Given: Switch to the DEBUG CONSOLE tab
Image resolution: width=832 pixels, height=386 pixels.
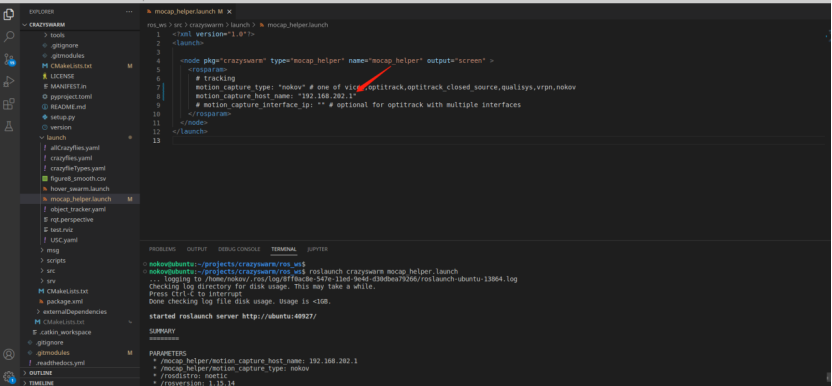Looking at the screenshot, I should [x=239, y=249].
